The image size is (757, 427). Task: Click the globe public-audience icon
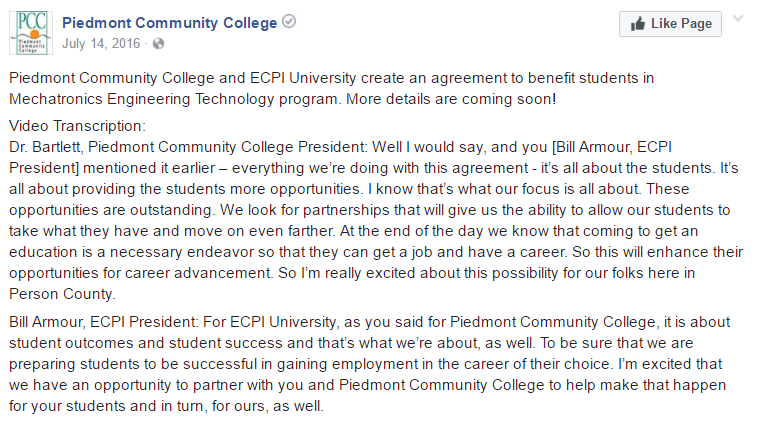(x=158, y=44)
